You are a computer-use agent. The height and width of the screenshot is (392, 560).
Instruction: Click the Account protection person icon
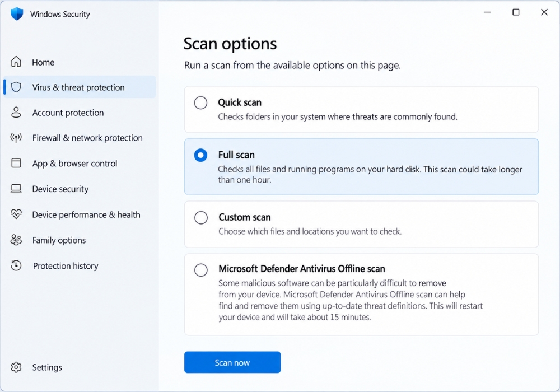click(x=16, y=112)
